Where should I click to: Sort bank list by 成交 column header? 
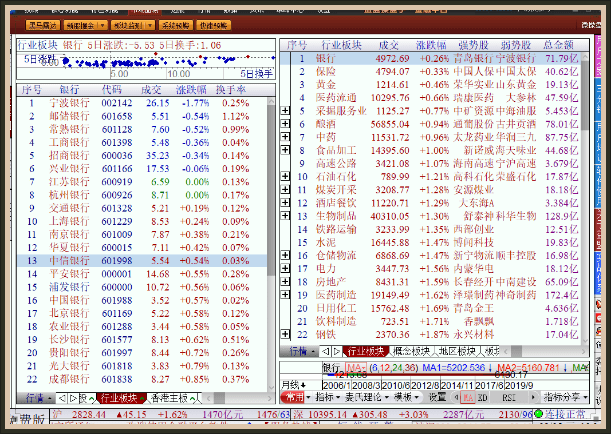(151, 90)
